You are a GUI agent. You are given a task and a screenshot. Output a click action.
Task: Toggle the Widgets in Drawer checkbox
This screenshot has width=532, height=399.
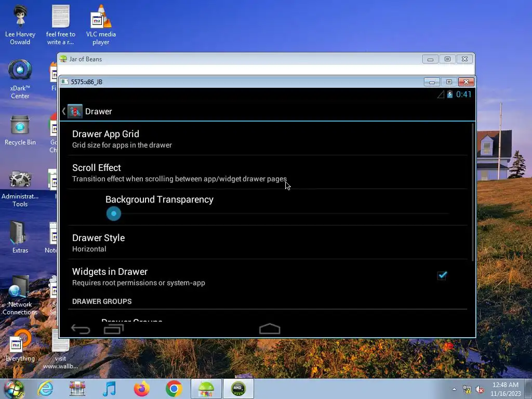click(x=442, y=275)
